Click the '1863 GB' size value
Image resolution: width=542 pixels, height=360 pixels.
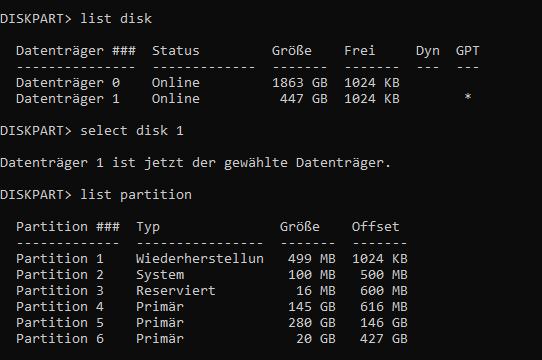[300, 83]
